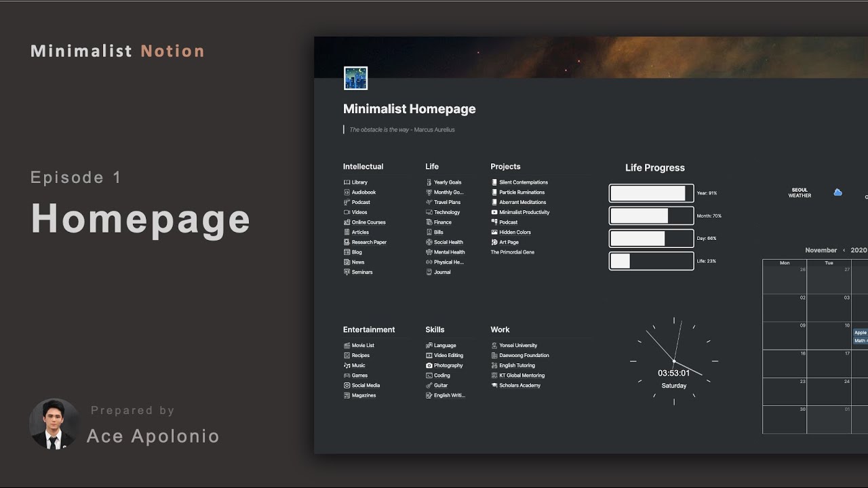Open the Yearly Goals page
This screenshot has height=488, width=868.
click(x=448, y=182)
